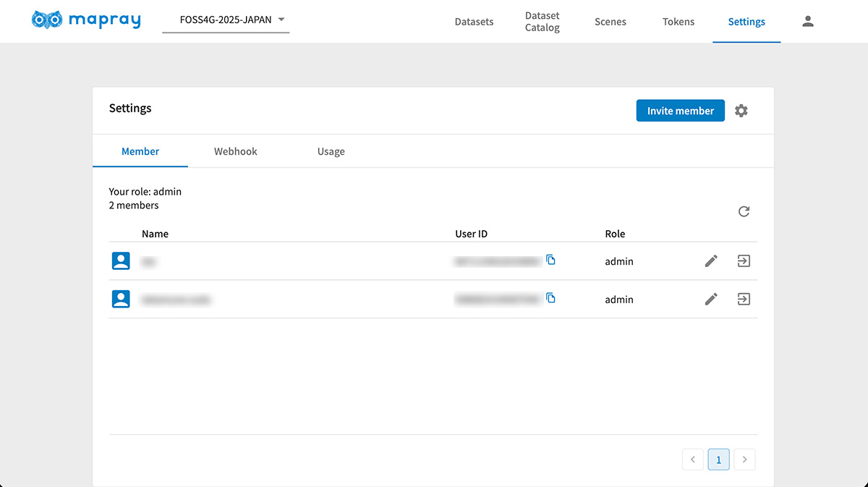868x487 pixels.
Task: Click the mapray owl logo
Action: tap(47, 20)
